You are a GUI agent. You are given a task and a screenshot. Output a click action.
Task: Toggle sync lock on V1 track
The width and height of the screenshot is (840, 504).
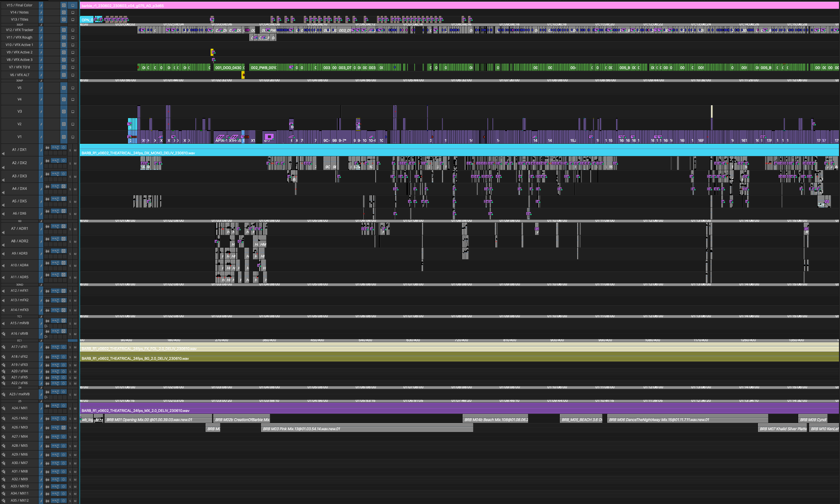41,136
